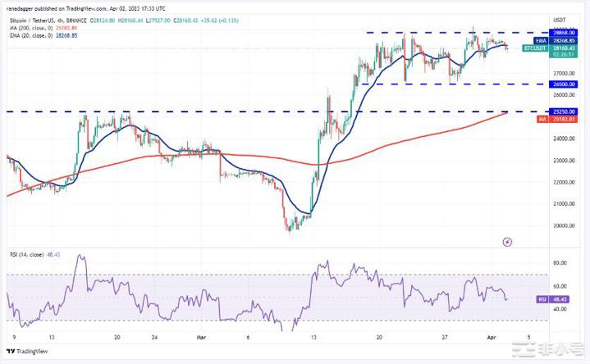This screenshot has width=590, height=364.
Task: Click the purple lightning bolt event icon
Action: (507, 242)
